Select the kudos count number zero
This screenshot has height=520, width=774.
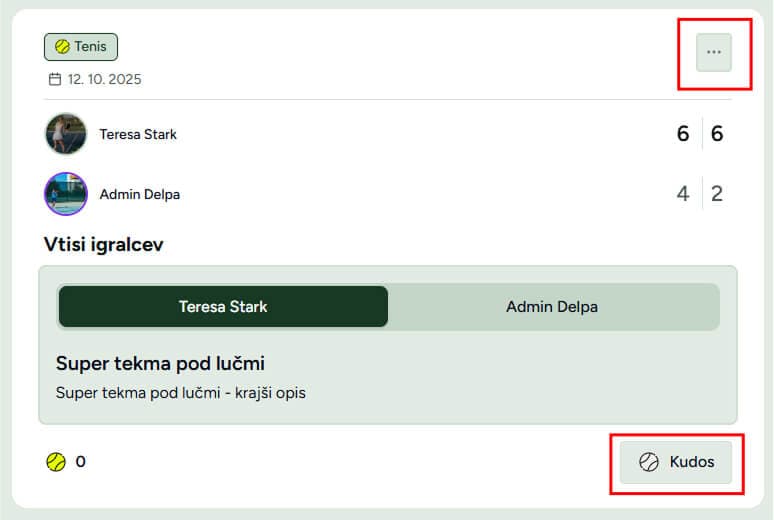point(80,462)
